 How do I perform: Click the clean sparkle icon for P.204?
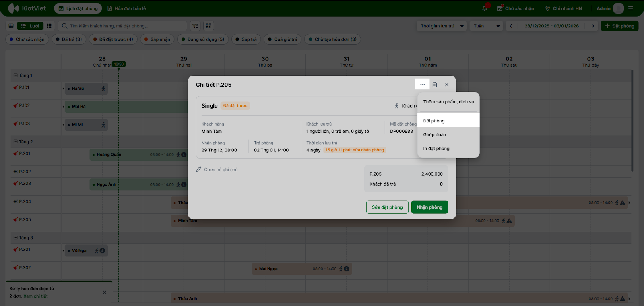tap(16, 201)
